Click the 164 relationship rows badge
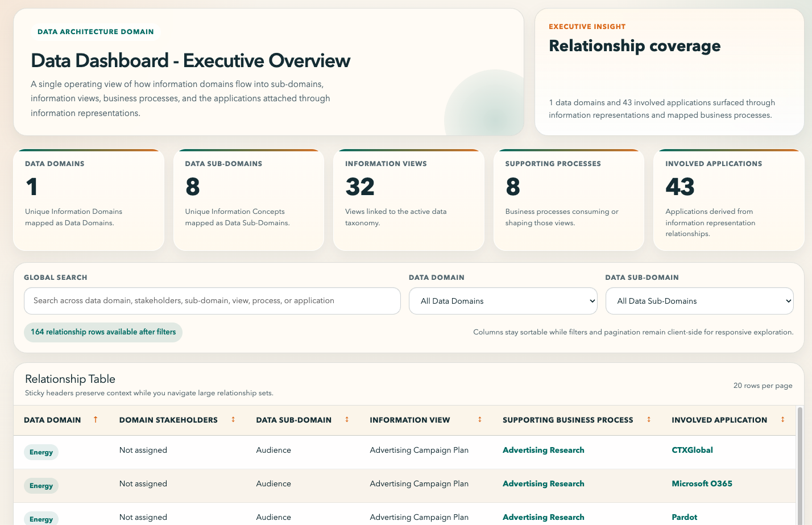This screenshot has width=812, height=525. 103,332
